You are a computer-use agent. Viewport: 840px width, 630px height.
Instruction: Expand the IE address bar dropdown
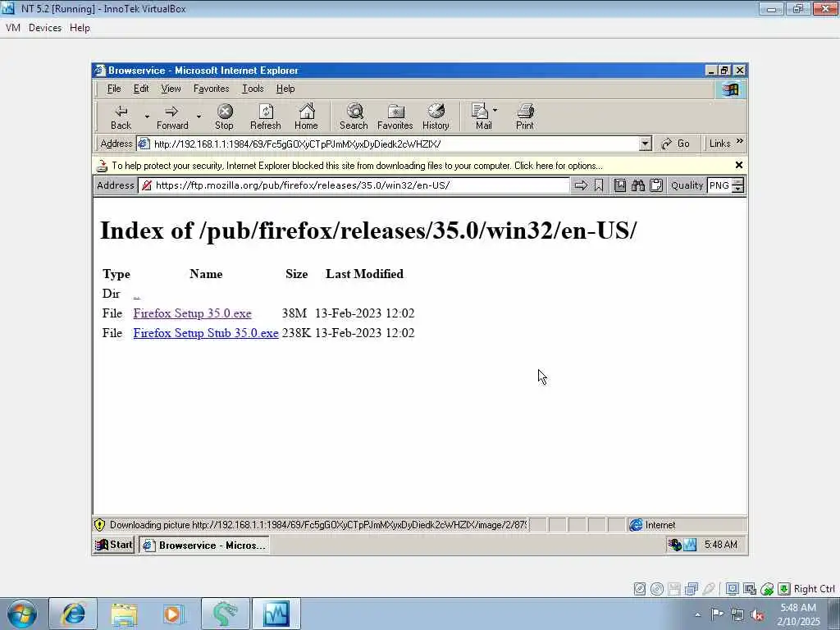(x=646, y=144)
